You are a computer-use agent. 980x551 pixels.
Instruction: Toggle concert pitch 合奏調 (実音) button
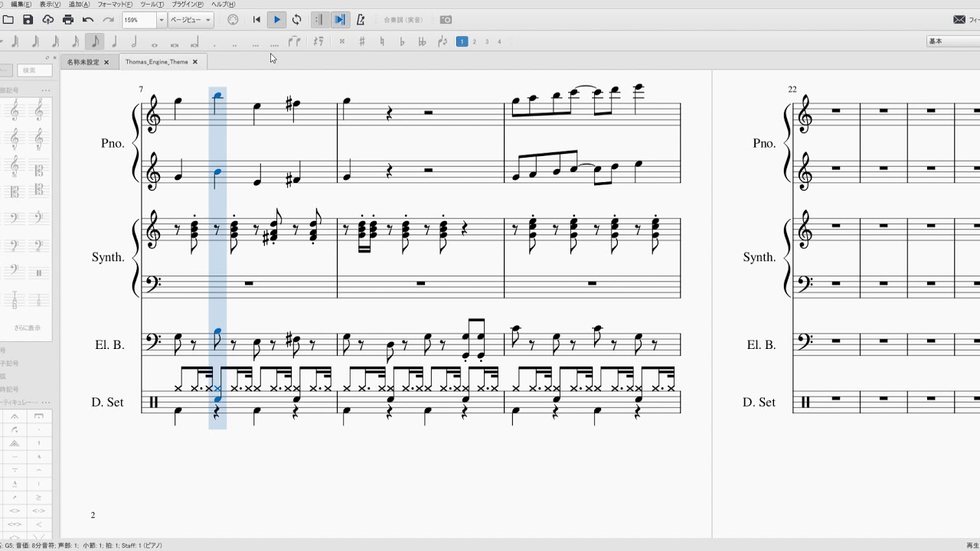(403, 20)
